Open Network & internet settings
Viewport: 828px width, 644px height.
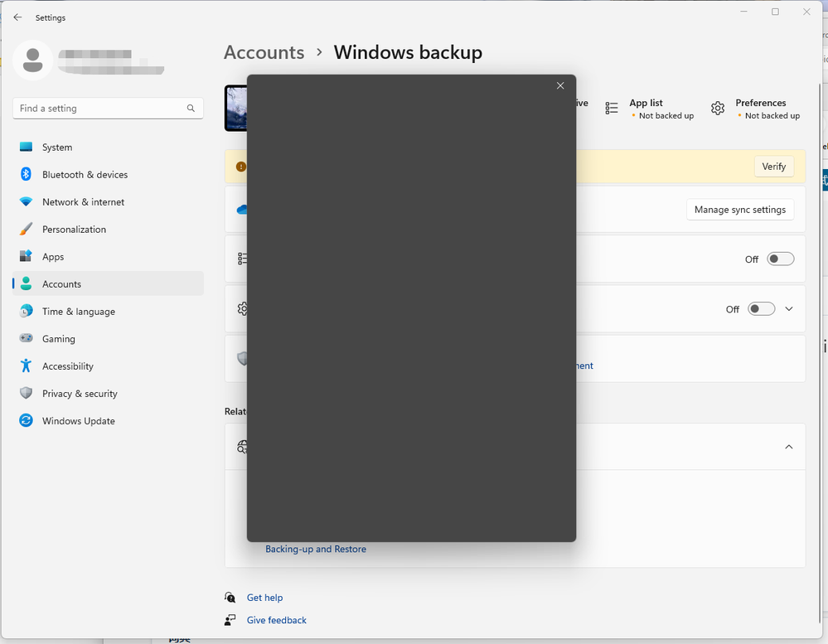(x=108, y=202)
